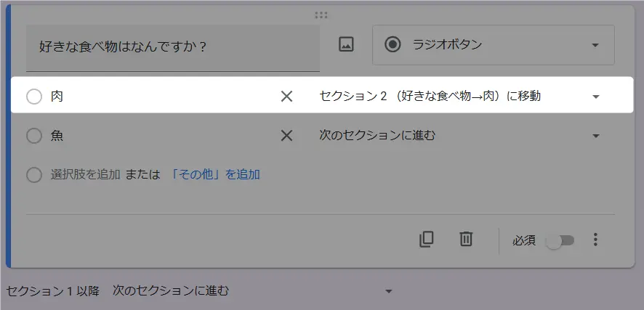
Task: Open the 次のセクションに進む dropdown for 魚
Action: click(459, 136)
